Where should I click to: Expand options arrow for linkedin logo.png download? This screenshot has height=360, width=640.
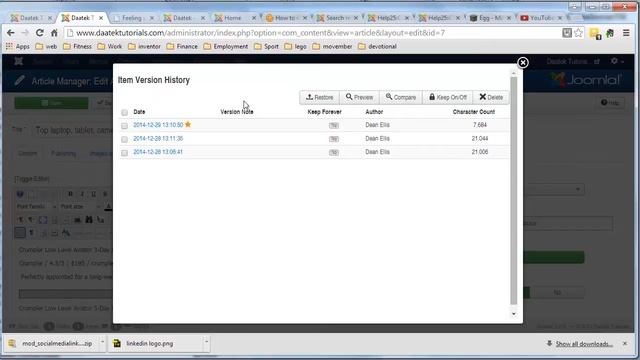pos(206,342)
